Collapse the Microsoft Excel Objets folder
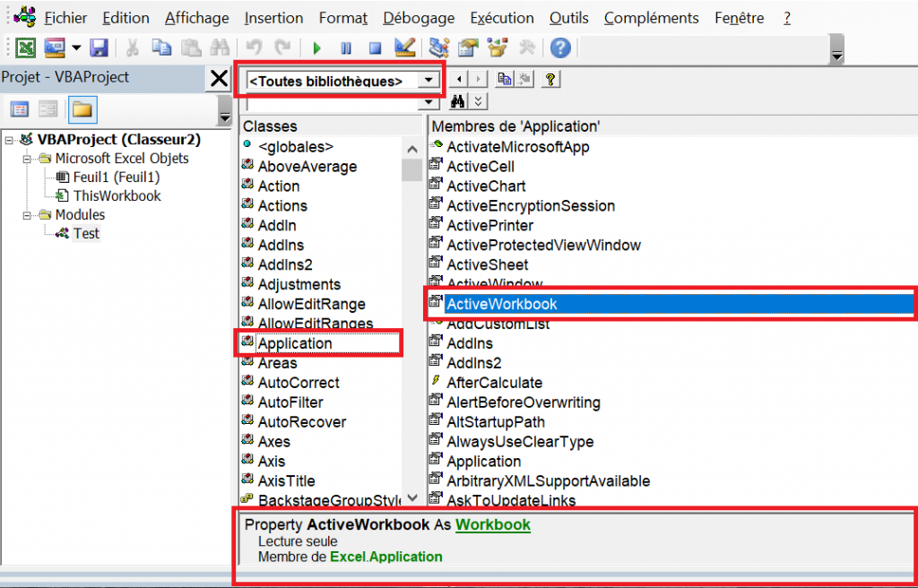The width and height of the screenshot is (918, 588). click(x=29, y=159)
